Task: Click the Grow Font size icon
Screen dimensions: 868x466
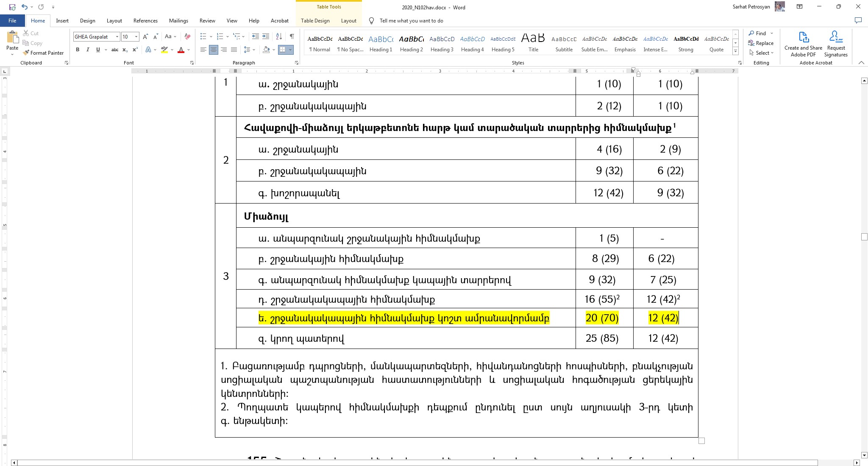Action: pos(145,36)
